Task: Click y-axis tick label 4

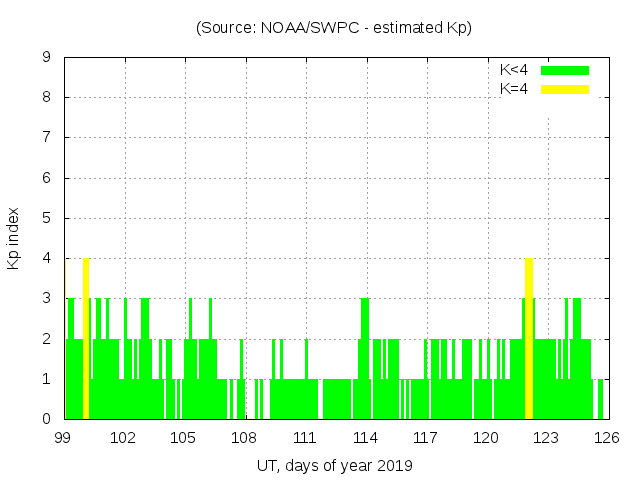Action: [46, 258]
